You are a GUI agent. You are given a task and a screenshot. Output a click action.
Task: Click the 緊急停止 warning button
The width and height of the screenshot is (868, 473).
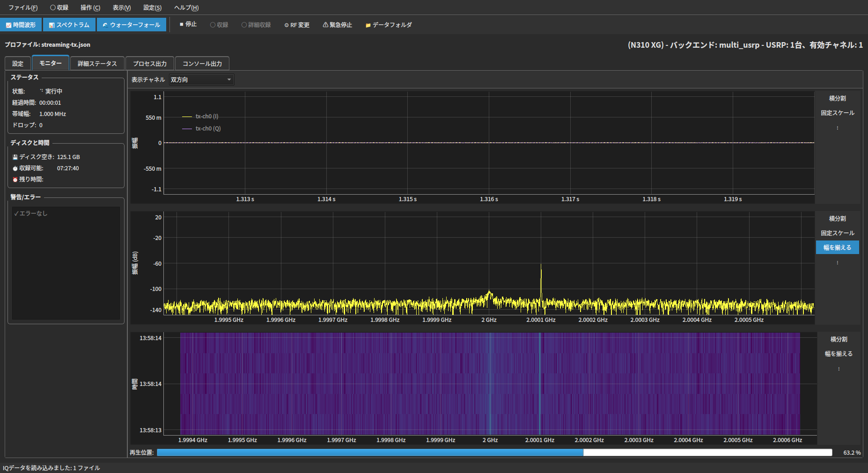tap(337, 25)
